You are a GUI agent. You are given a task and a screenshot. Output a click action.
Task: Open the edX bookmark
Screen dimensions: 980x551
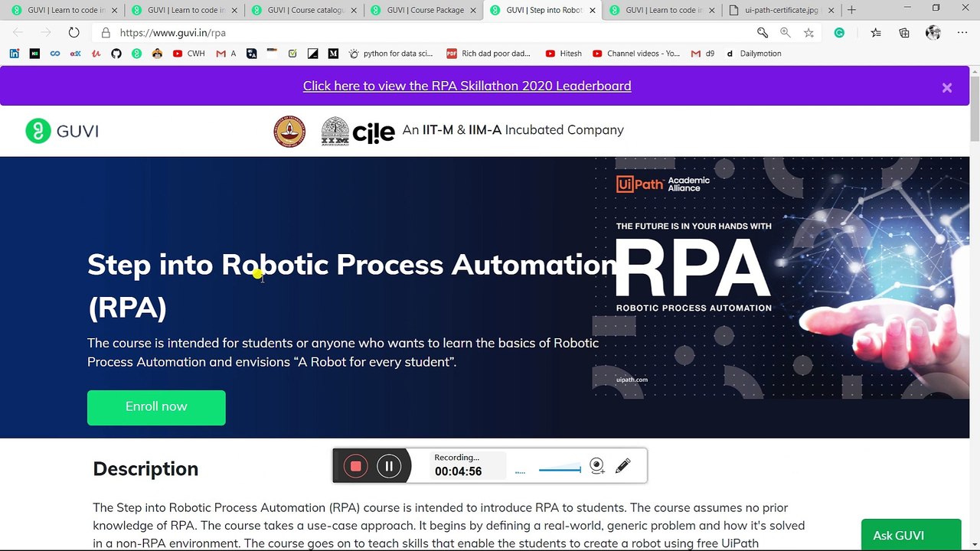[76, 54]
